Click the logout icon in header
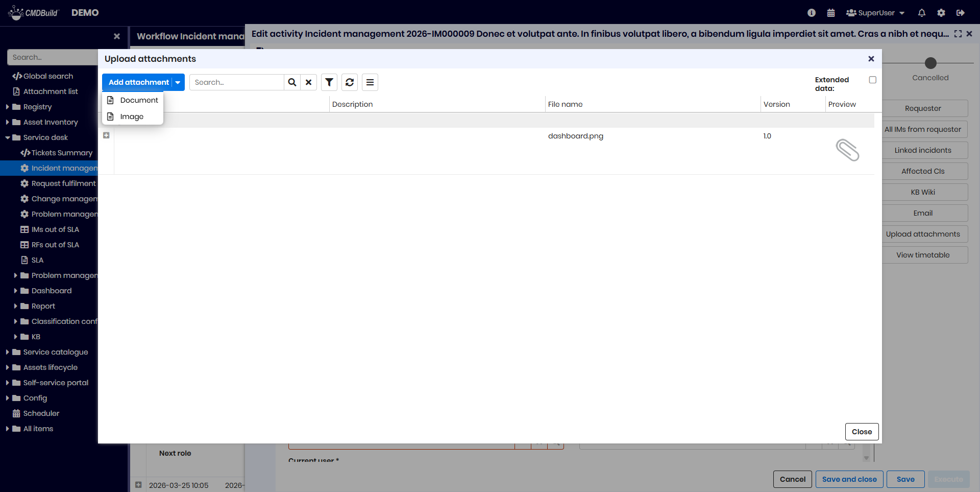This screenshot has width=980, height=492. click(x=961, y=13)
